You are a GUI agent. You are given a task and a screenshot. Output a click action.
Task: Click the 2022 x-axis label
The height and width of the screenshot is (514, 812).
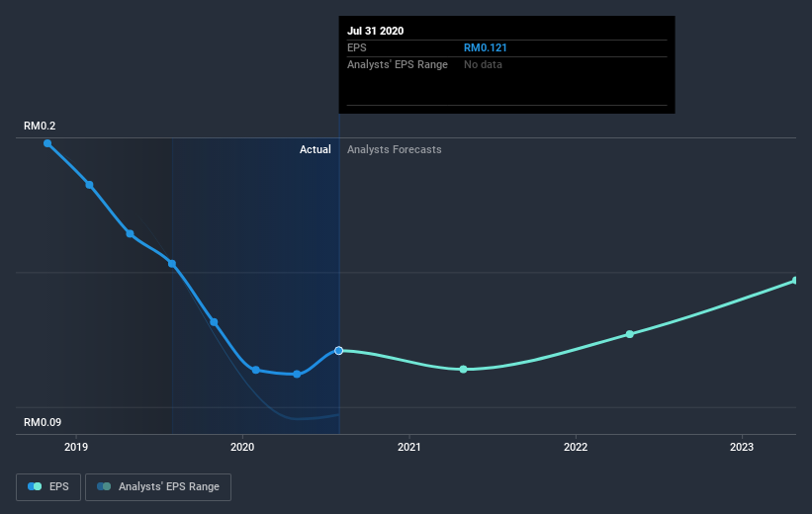pos(576,447)
